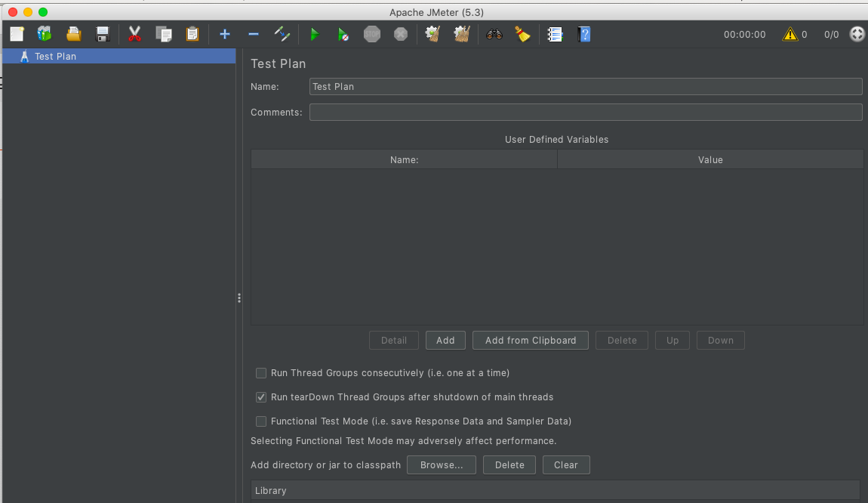Collapse all tree nodes with minus icon
The image size is (868, 503).
254,34
